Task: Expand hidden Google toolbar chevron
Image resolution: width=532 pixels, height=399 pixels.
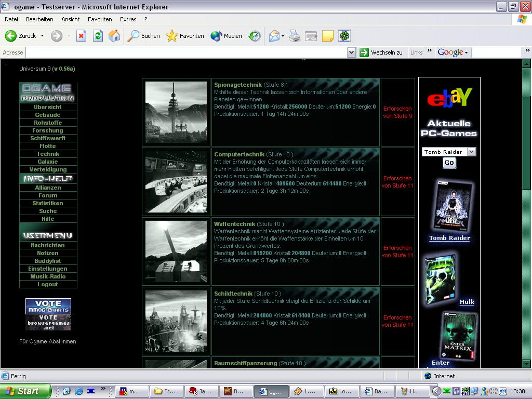Action: [528, 50]
